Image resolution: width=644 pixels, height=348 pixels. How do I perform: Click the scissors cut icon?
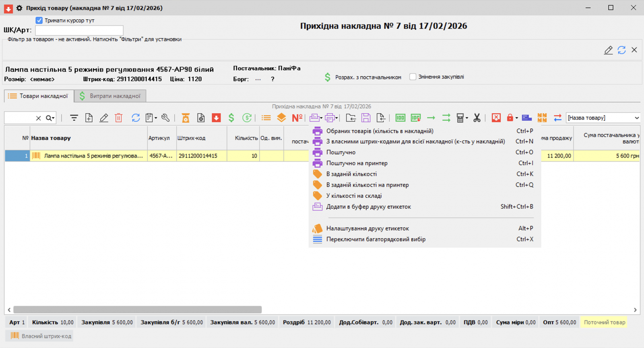coord(477,118)
